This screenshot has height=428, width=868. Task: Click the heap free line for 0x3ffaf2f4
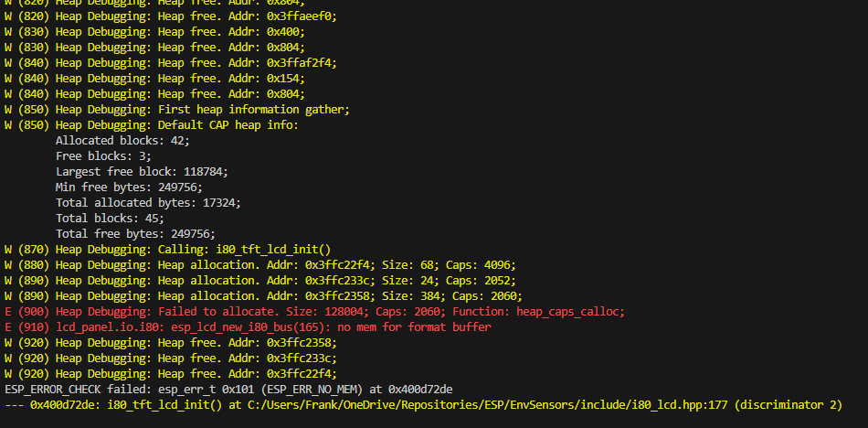click(x=171, y=63)
